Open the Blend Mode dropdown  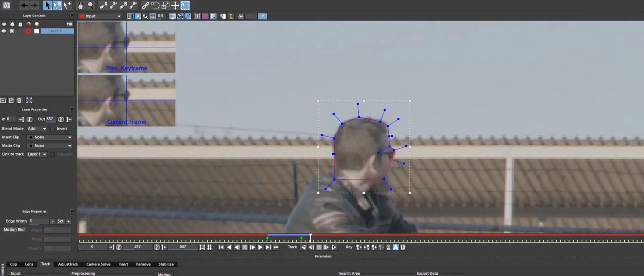click(37, 129)
